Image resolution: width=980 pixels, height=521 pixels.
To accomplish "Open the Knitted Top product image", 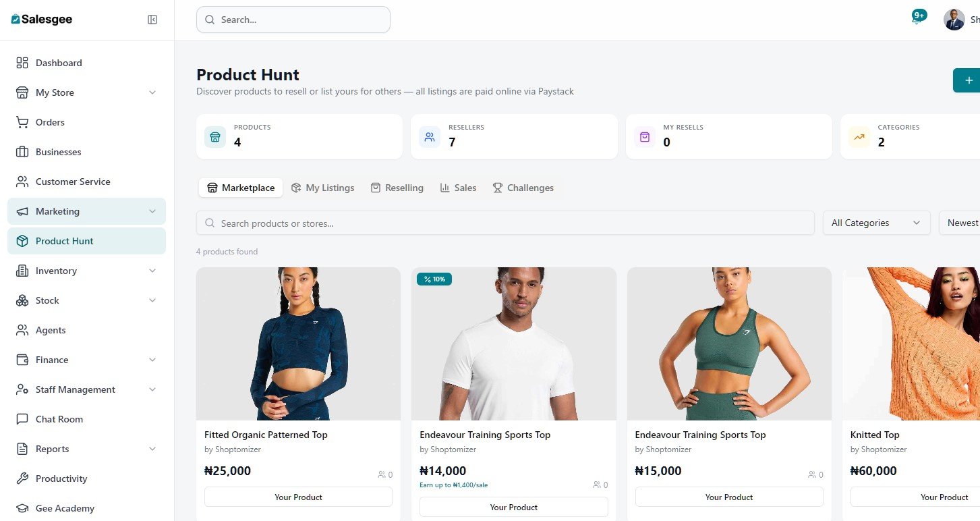I will pos(911,344).
